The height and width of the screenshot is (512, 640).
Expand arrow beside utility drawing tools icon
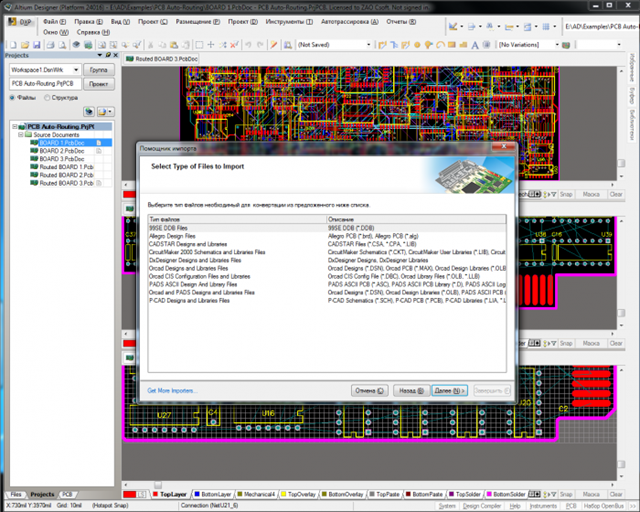click(462, 27)
